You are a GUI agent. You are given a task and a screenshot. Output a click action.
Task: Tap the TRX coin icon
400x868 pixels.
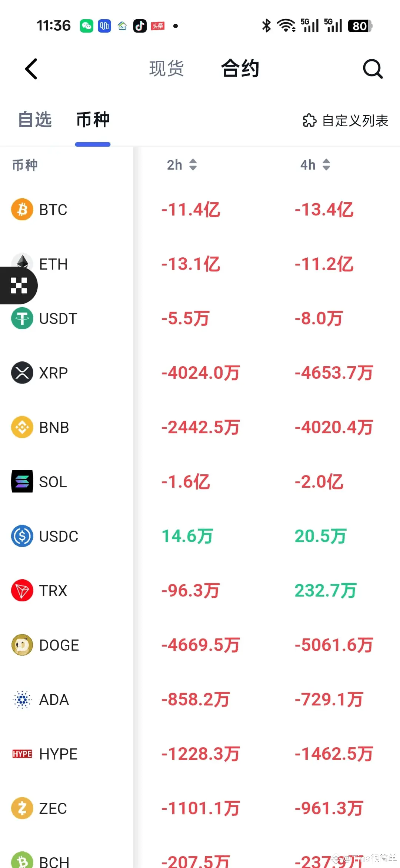[22, 590]
